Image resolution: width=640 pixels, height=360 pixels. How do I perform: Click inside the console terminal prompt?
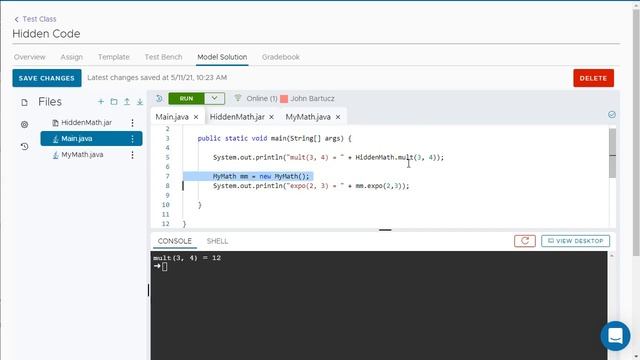tap(164, 267)
